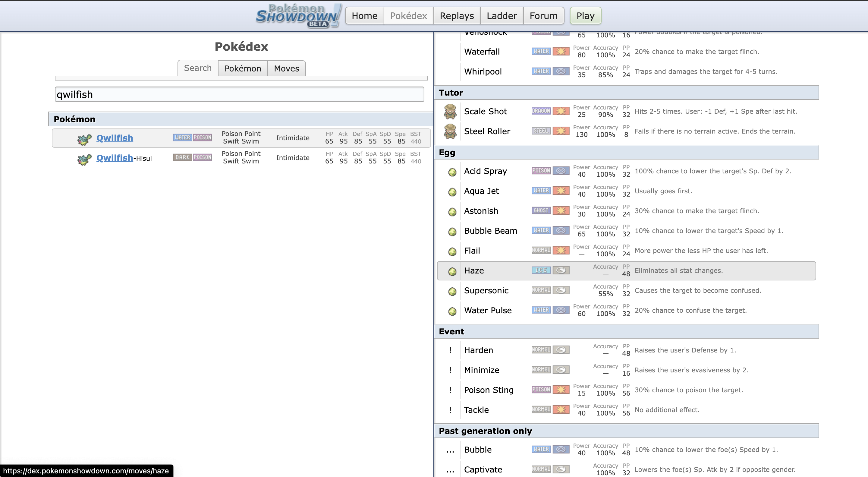Click the Poison type badge for Poison Sting
The width and height of the screenshot is (868, 477).
pyautogui.click(x=541, y=389)
